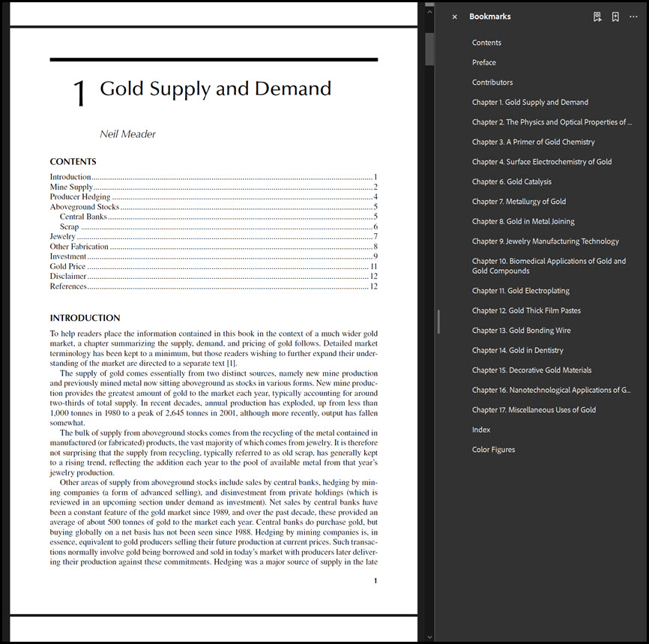Click the add new bookmark icon
Screen dimensions: 649x644
tap(615, 16)
